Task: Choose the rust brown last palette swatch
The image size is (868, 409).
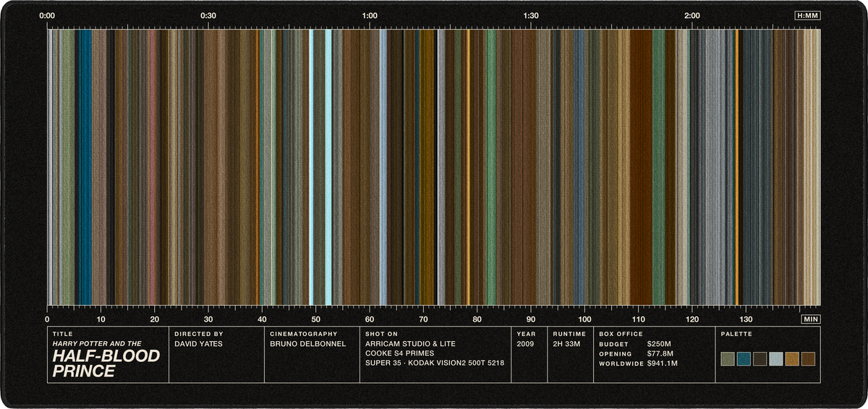Action: tap(808, 358)
